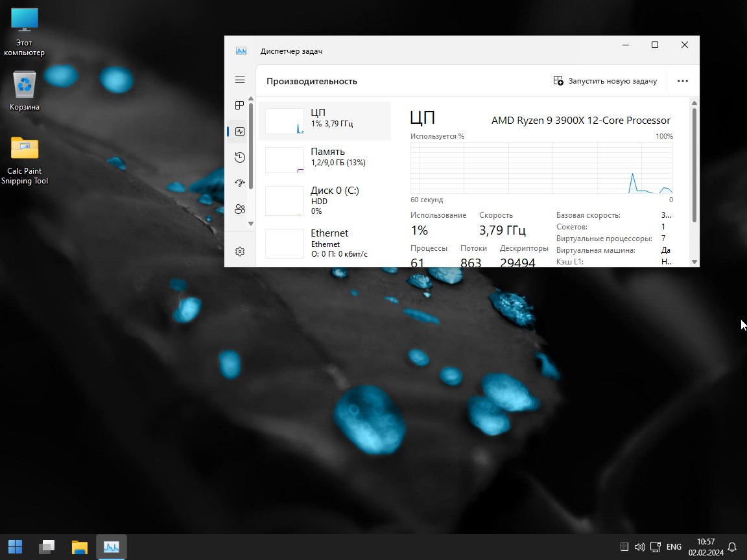Click the Виртуальная машина label
Viewport: 747px width, 560px height.
click(595, 250)
